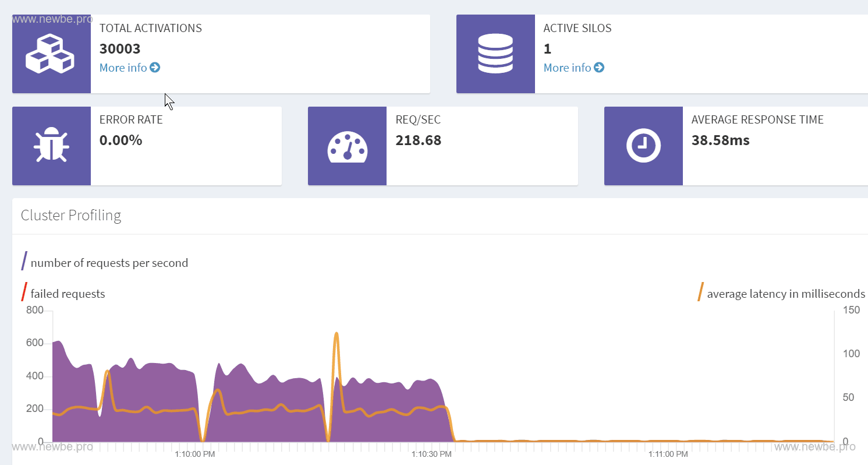
Task: Click the 1:10:00 PM time axis label
Action: 195,454
